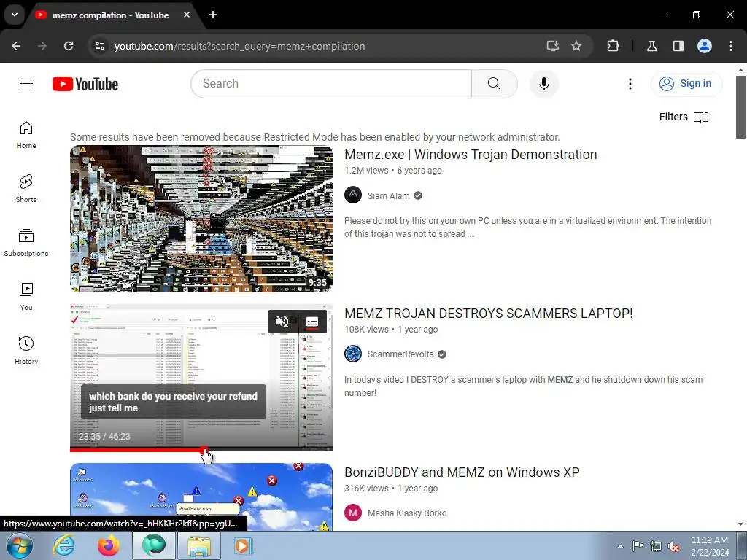Open the Windows Start menu
This screenshot has width=747, height=560.
point(20,545)
